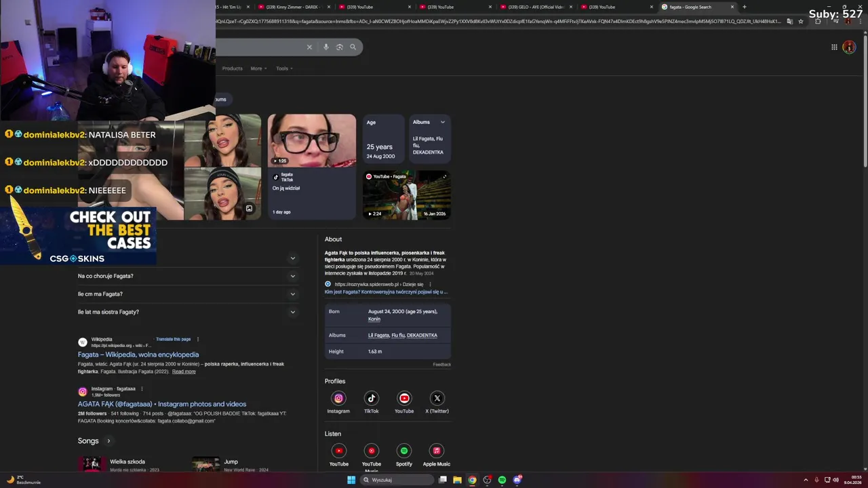Open Spotify from the taskbar

coord(502,480)
